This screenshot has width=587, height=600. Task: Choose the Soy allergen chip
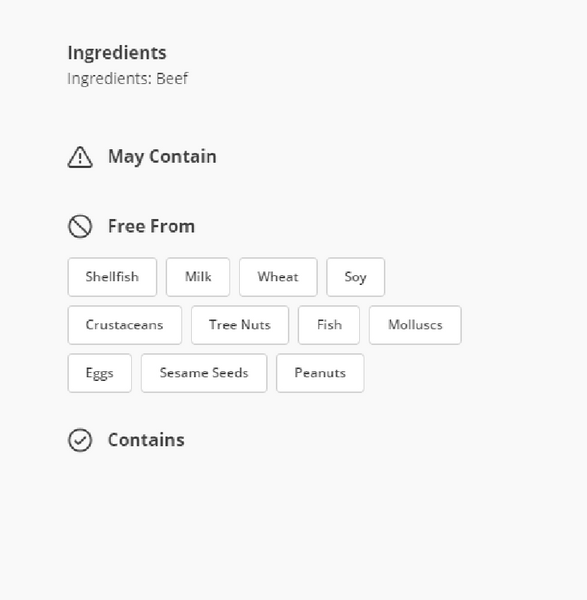click(x=355, y=277)
